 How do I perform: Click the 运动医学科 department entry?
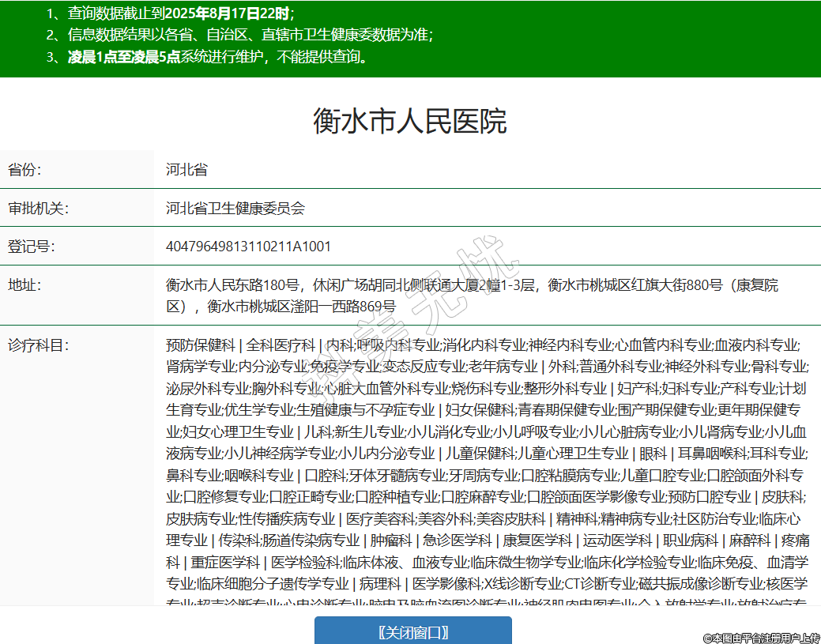pyautogui.click(x=618, y=540)
